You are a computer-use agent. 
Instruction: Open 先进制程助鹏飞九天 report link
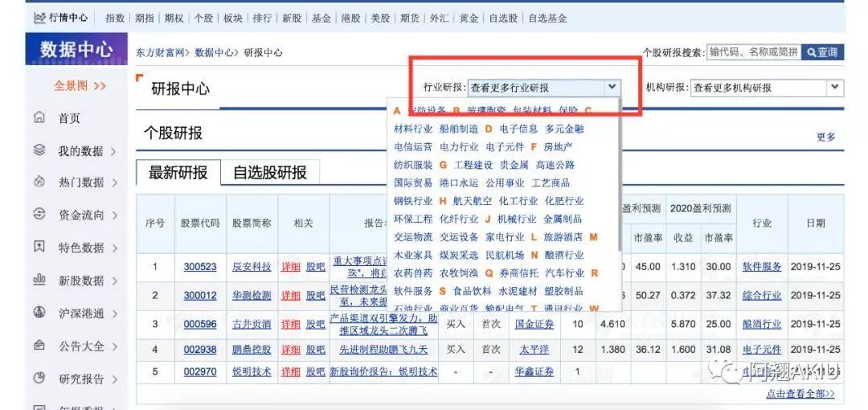[383, 350]
